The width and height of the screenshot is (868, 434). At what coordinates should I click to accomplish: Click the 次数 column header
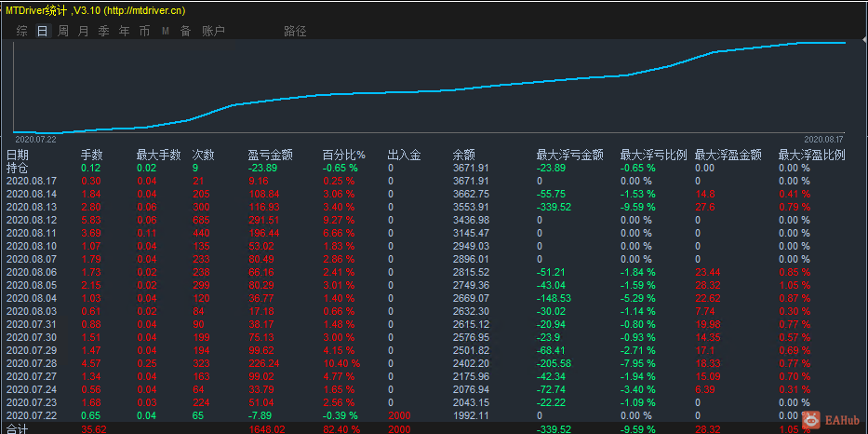pyautogui.click(x=203, y=156)
